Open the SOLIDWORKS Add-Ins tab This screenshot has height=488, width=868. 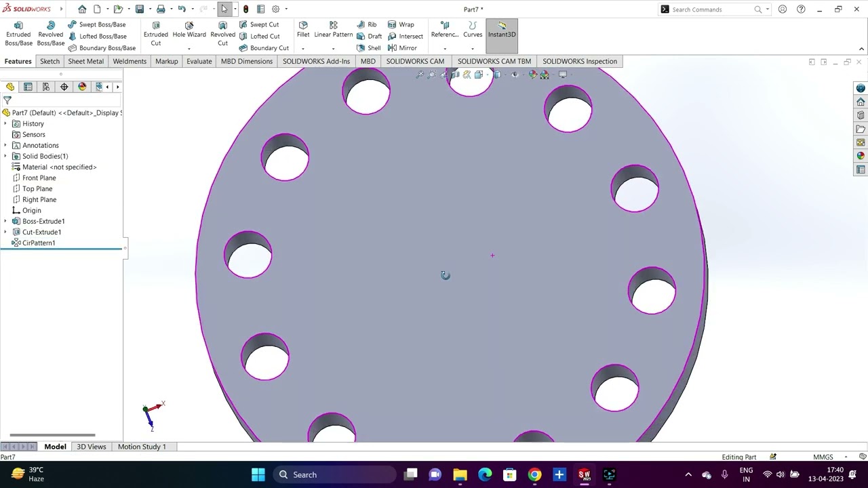(316, 61)
